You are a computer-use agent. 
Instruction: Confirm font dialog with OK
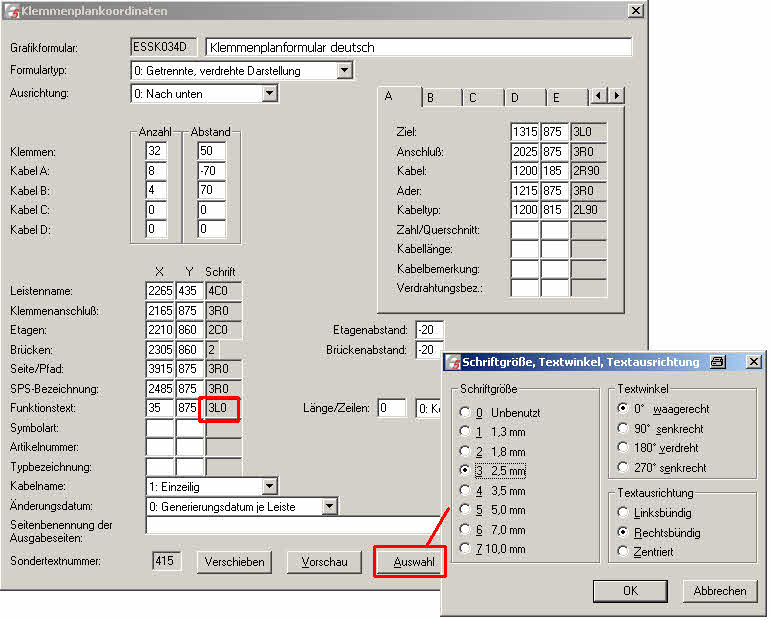pyautogui.click(x=630, y=591)
